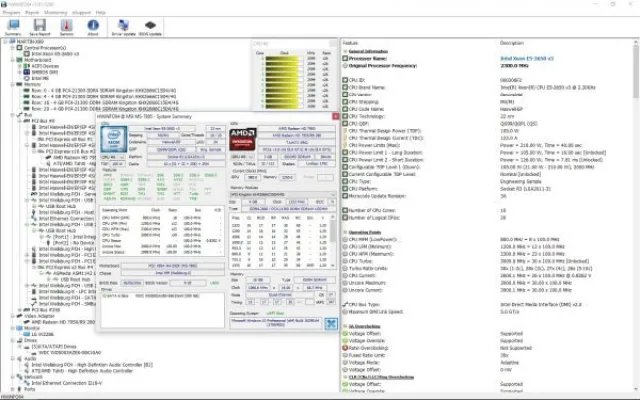Viewport: 640px width, 400px height.
Task: Select AMD Radeon HD 7950/R9 280 under Video Adapter
Action: (63, 322)
